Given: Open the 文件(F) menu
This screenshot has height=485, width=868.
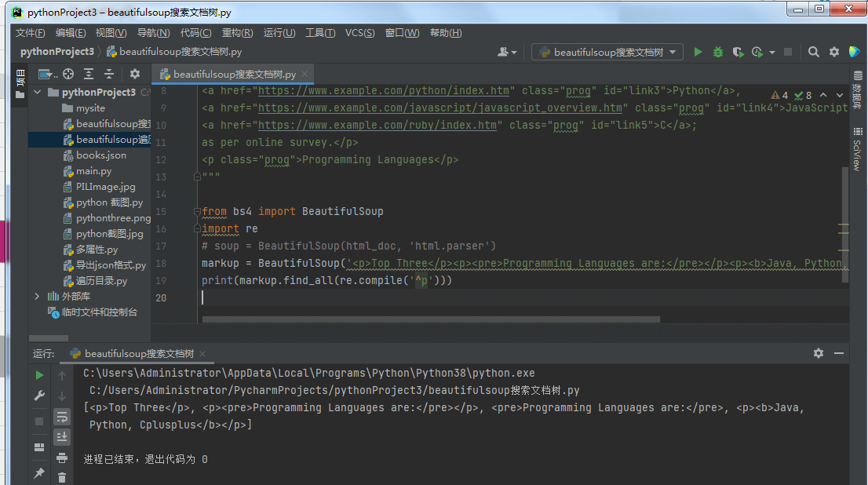Looking at the screenshot, I should (x=31, y=33).
